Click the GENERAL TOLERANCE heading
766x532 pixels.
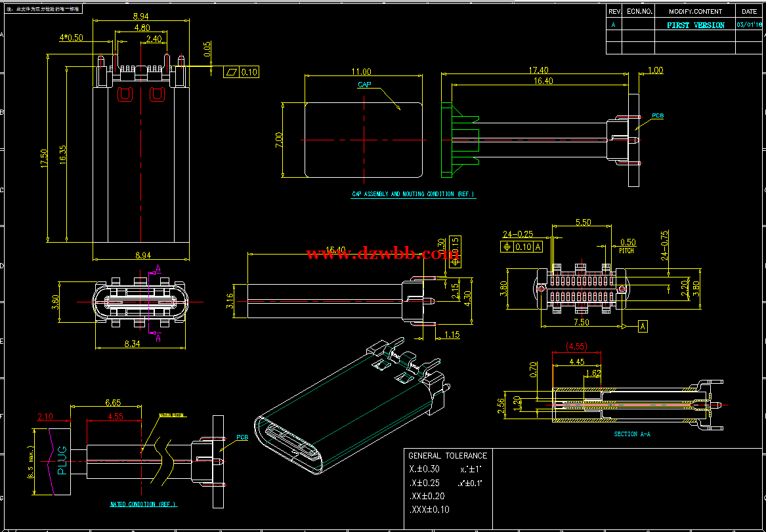(x=448, y=455)
